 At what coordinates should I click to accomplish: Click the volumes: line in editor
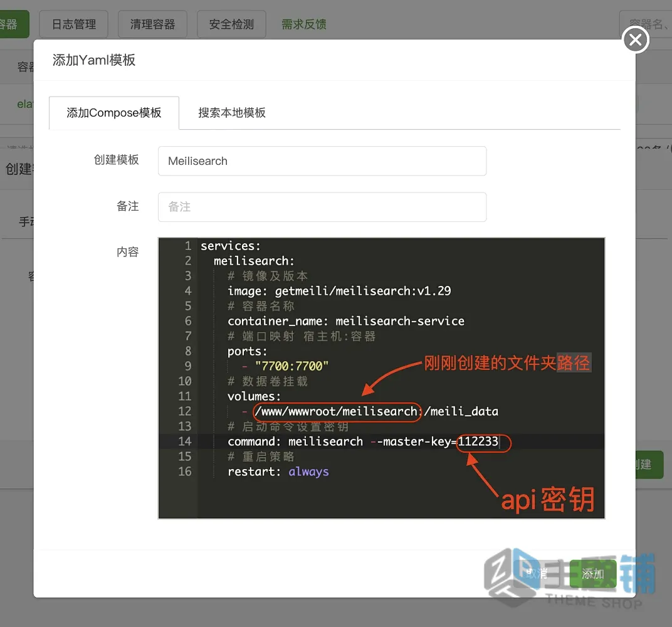(x=254, y=396)
